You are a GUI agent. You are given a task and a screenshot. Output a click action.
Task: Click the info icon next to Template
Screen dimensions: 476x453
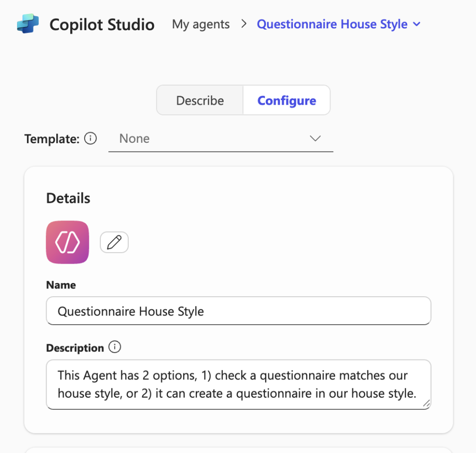[91, 139]
